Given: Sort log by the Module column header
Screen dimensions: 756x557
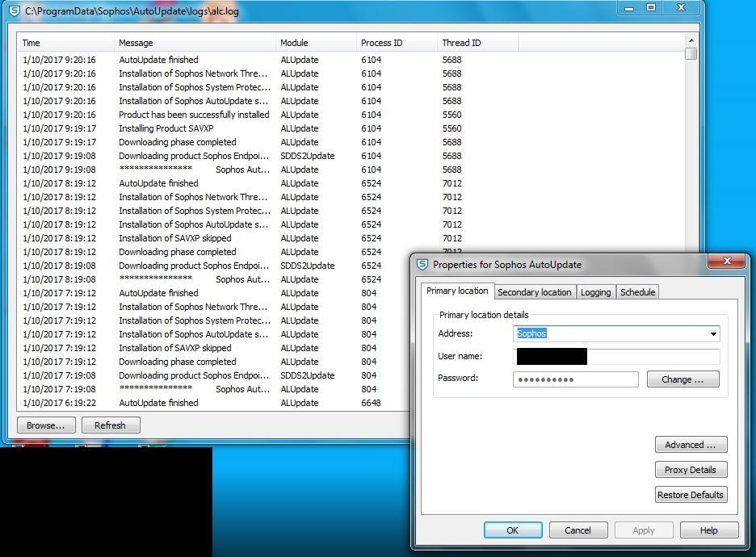Looking at the screenshot, I should tap(316, 43).
